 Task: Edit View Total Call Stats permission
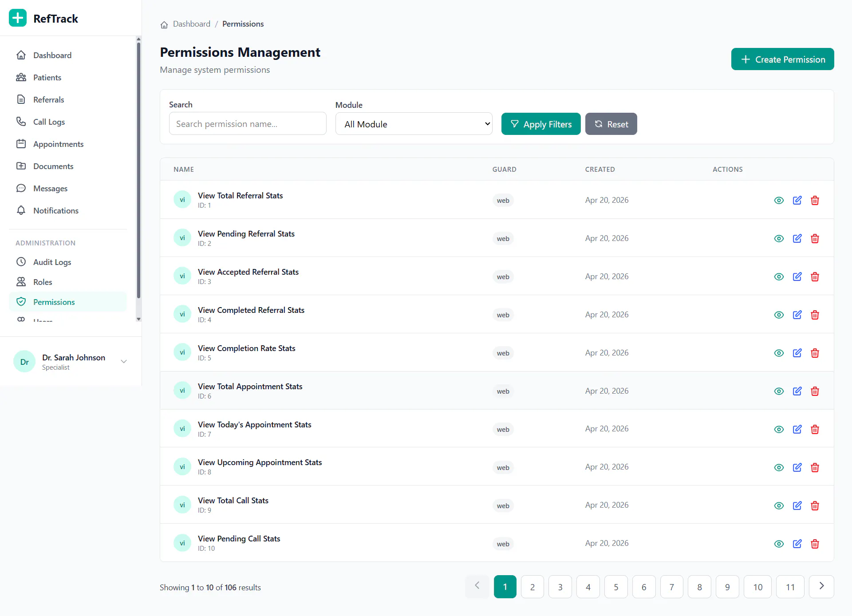tap(797, 505)
